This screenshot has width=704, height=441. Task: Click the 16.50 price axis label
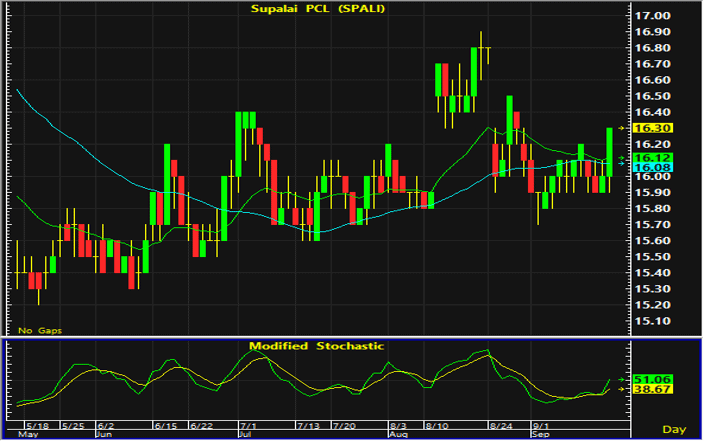[652, 96]
